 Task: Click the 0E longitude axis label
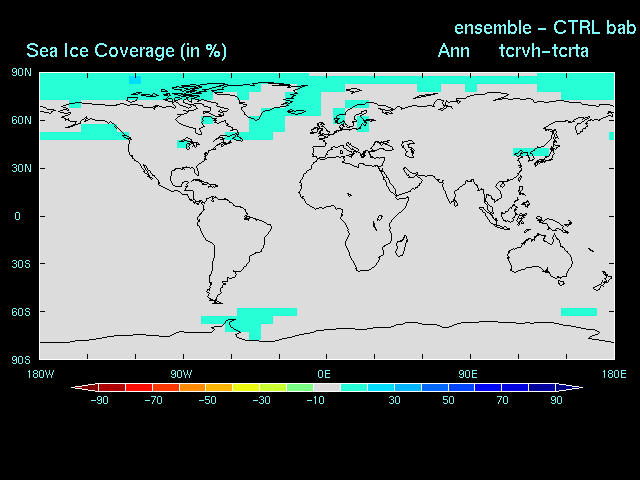325,374
